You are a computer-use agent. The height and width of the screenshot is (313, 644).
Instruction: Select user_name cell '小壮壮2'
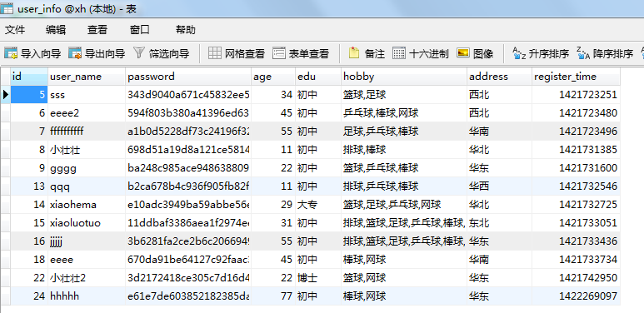click(x=87, y=278)
